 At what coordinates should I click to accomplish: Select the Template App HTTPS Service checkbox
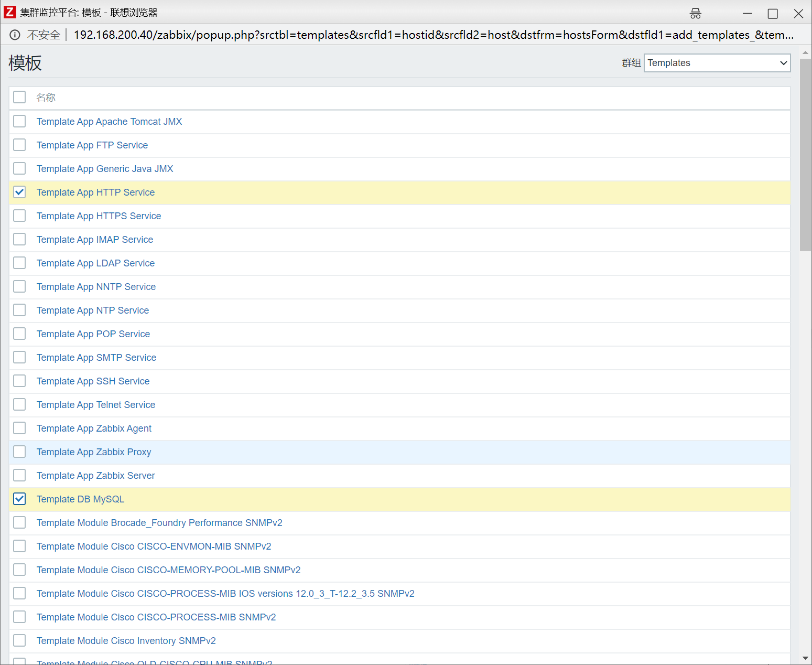click(19, 216)
